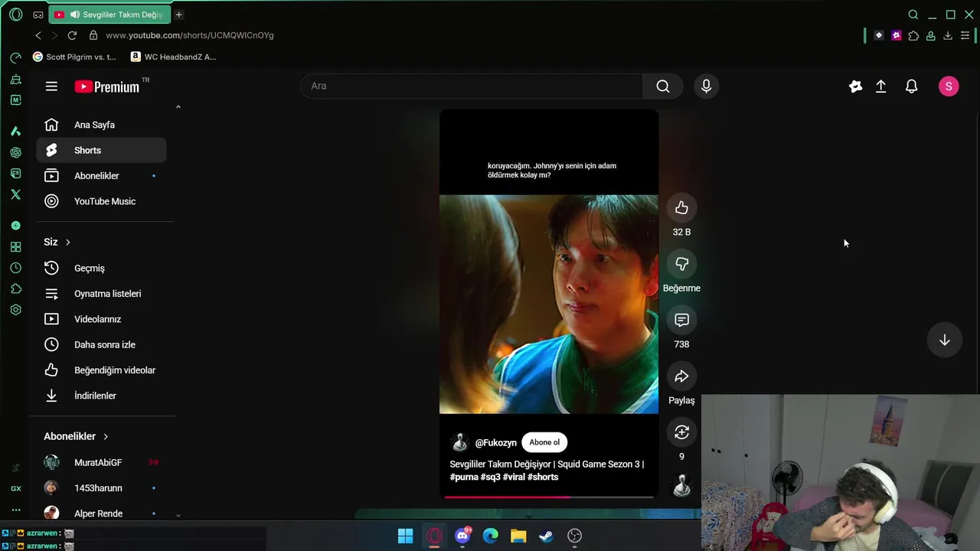Open the account avatar labeled S
Screen dimensions: 980x551
(949, 86)
